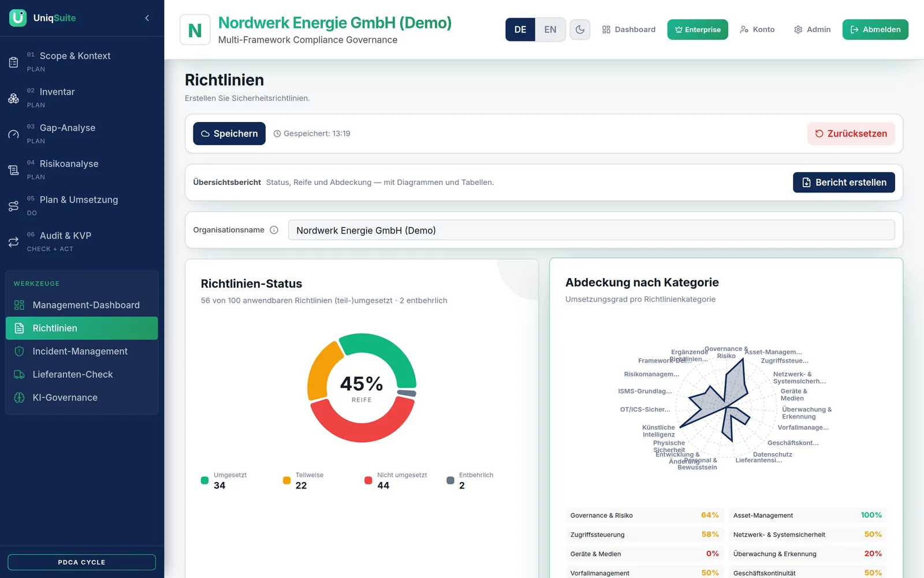Image resolution: width=924 pixels, height=578 pixels.
Task: Click the Überwachung & Erkennung 20% row
Action: [x=807, y=554]
